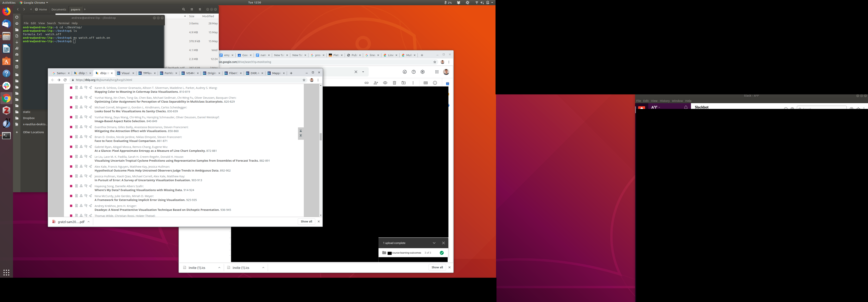868x302 pixels.
Task: Switch Drive to grid view layout
Action: click(x=426, y=83)
